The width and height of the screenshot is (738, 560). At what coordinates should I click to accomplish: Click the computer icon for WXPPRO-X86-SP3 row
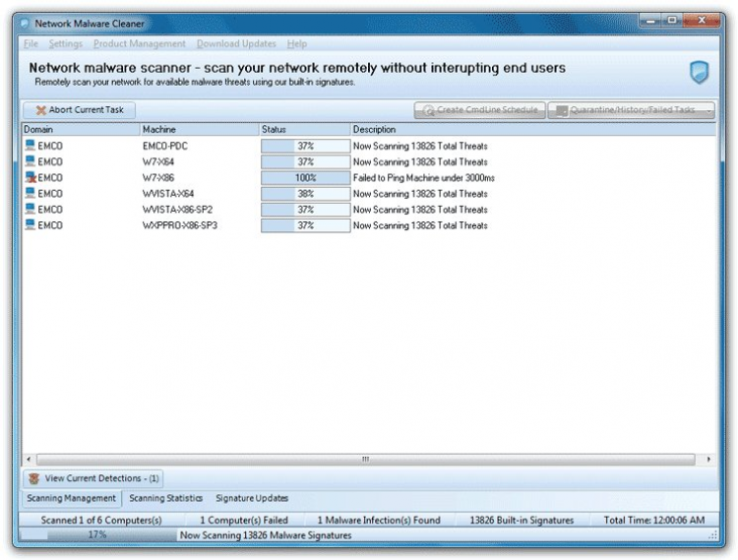31,225
